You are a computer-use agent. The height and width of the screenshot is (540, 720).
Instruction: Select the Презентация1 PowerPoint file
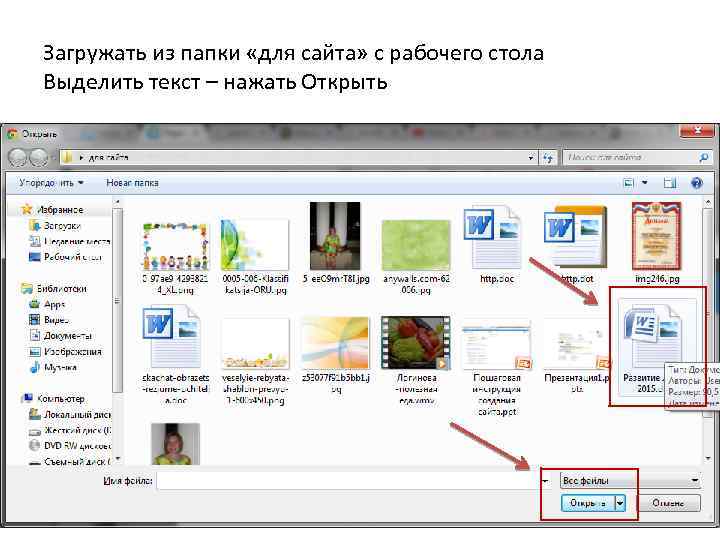pos(577,356)
